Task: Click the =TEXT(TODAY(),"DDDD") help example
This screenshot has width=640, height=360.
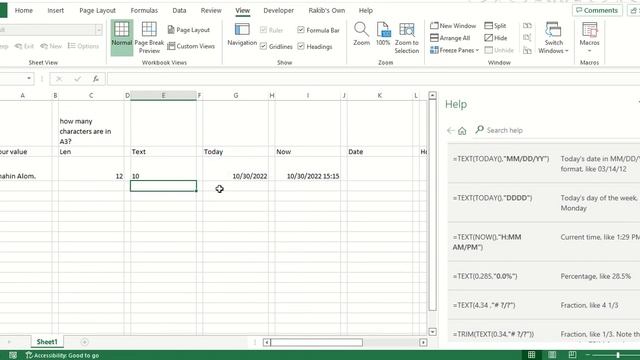Action: 492,198
